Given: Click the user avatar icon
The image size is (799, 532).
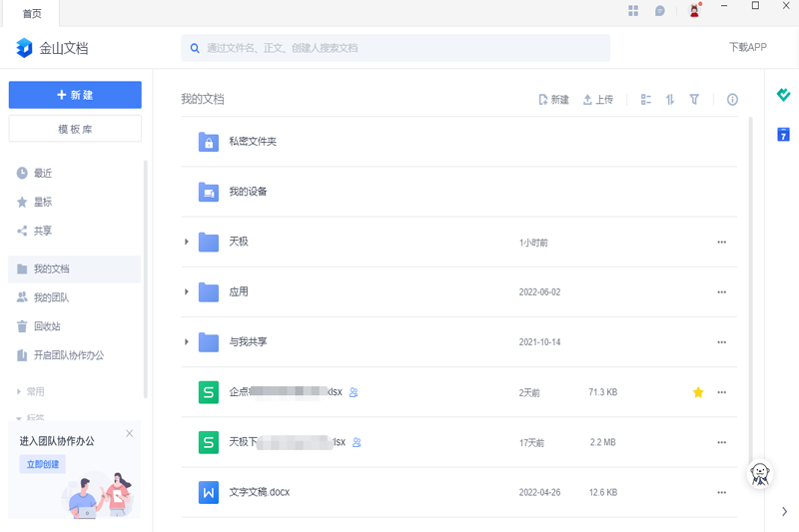Looking at the screenshot, I should 694,10.
